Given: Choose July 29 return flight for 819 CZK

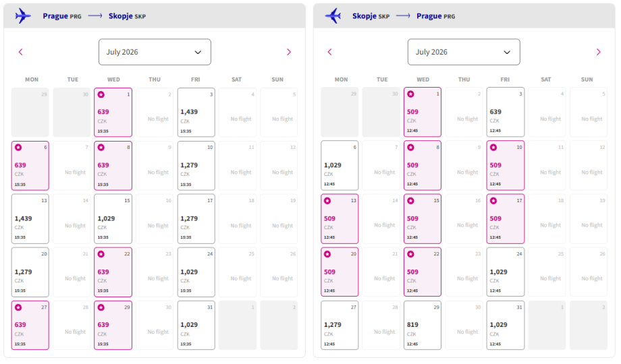Looking at the screenshot, I should point(423,325).
